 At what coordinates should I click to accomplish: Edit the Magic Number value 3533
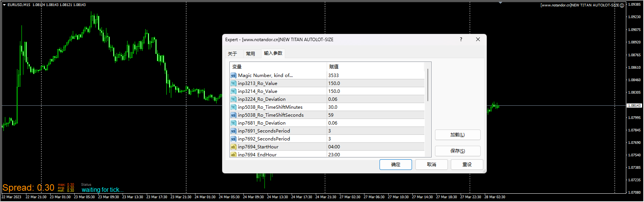(x=375, y=76)
